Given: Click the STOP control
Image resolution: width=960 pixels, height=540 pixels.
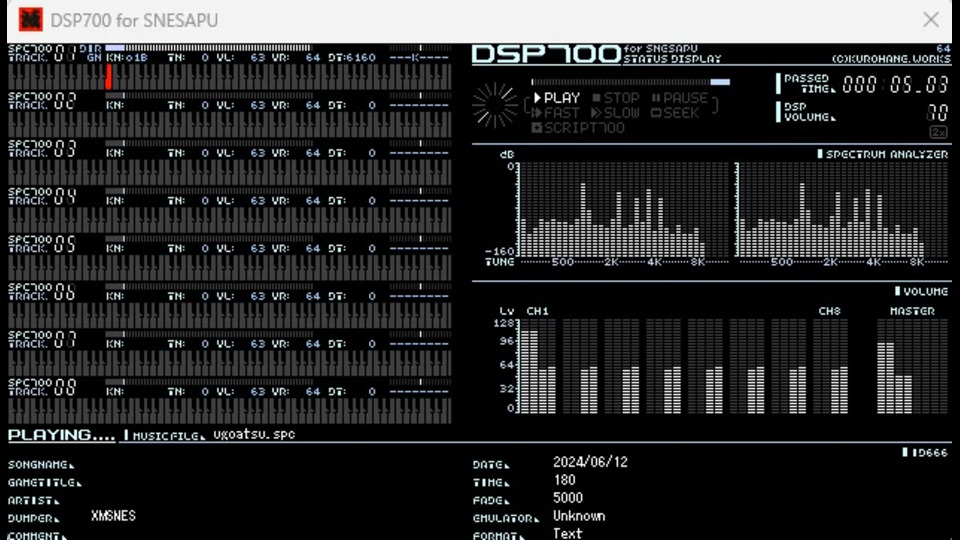Looking at the screenshot, I should (616, 98).
